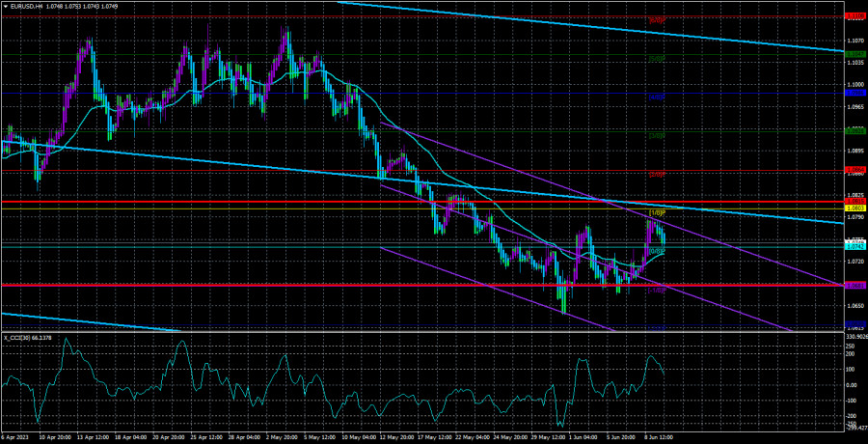
Task: Click the 1.1070 price axis label
Action: click(855, 40)
